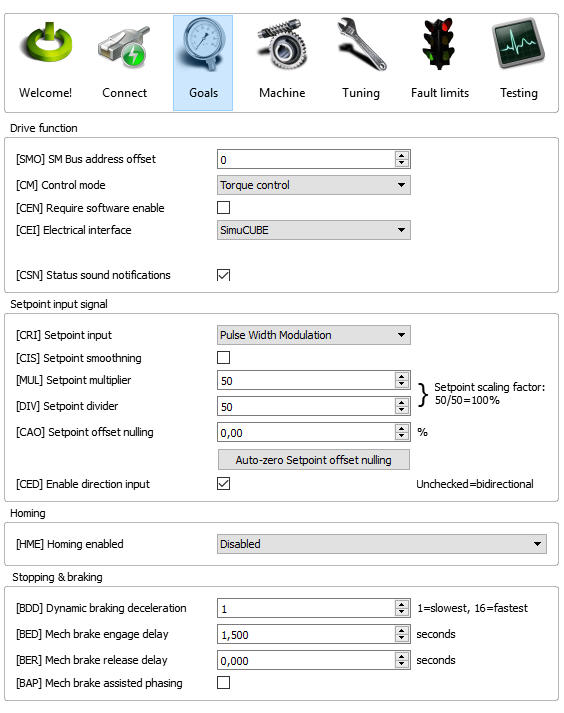Image resolution: width=564 pixels, height=713 pixels.
Task: Uncheck CSN Status sound notifications
Action: (223, 275)
